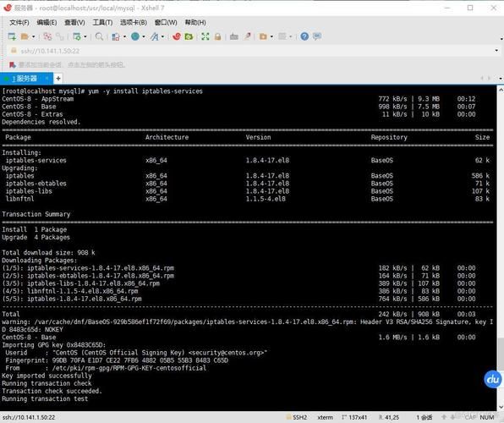The width and height of the screenshot is (504, 423).
Task: Click 'Total download size: 908 k' text
Action: coord(48,252)
